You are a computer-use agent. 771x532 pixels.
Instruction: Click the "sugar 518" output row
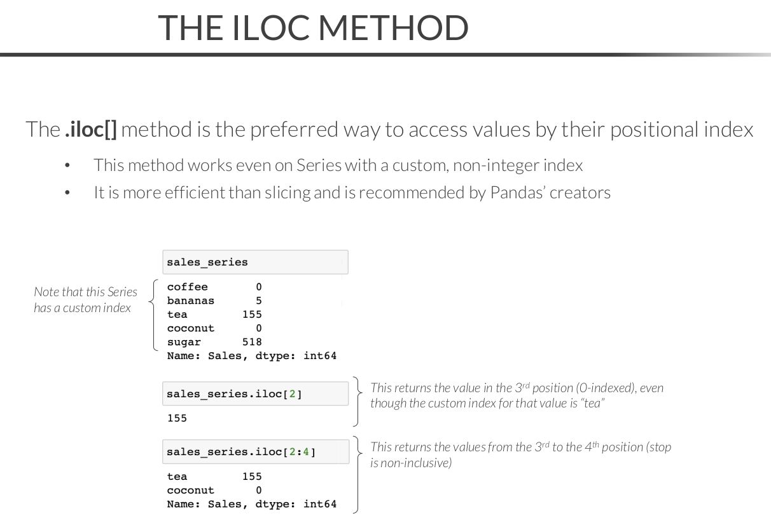coord(214,342)
